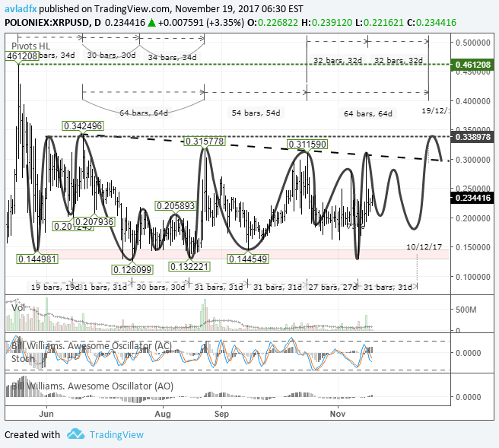The image size is (499, 448).
Task: Click the 0.205893 pivot label
Action: click(x=176, y=206)
